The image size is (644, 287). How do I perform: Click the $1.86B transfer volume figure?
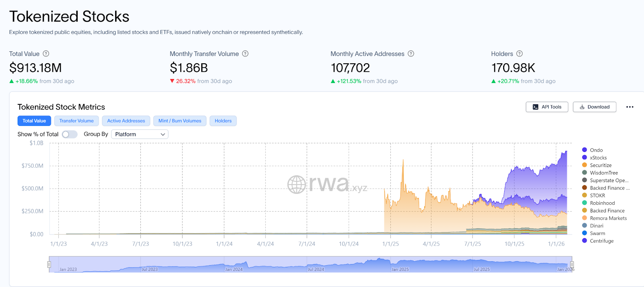[189, 68]
